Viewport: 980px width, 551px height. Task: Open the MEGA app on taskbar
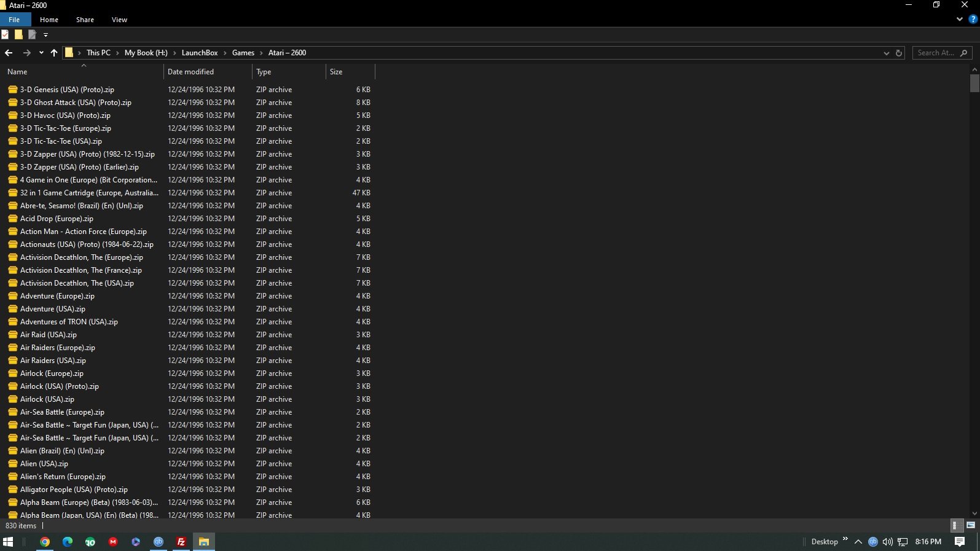click(x=113, y=542)
